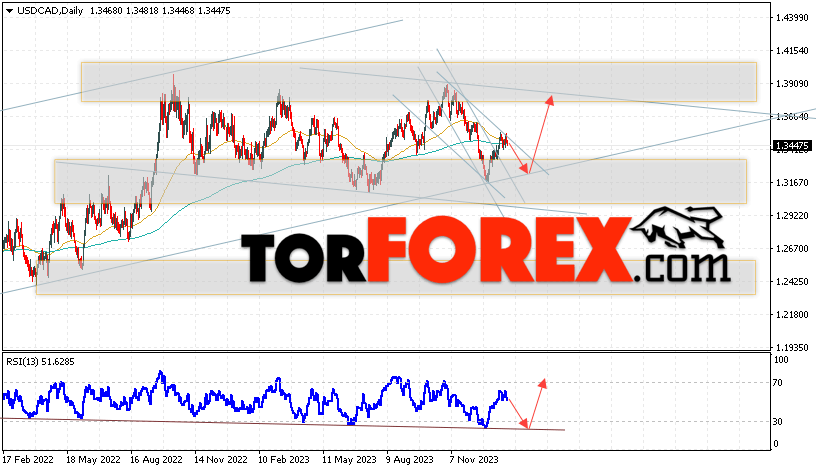
Task: Click the open price value 1.34680
Action: 106,10
